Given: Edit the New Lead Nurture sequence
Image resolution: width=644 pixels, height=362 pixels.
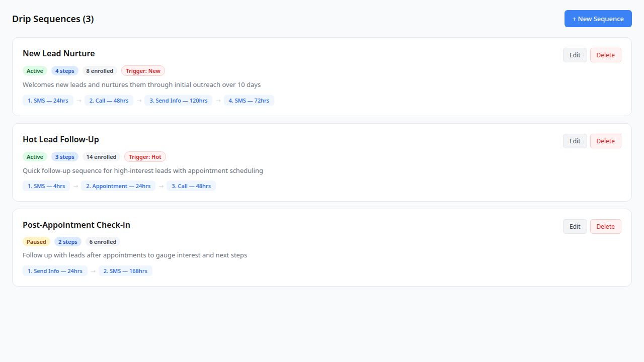Looking at the screenshot, I should tap(575, 55).
